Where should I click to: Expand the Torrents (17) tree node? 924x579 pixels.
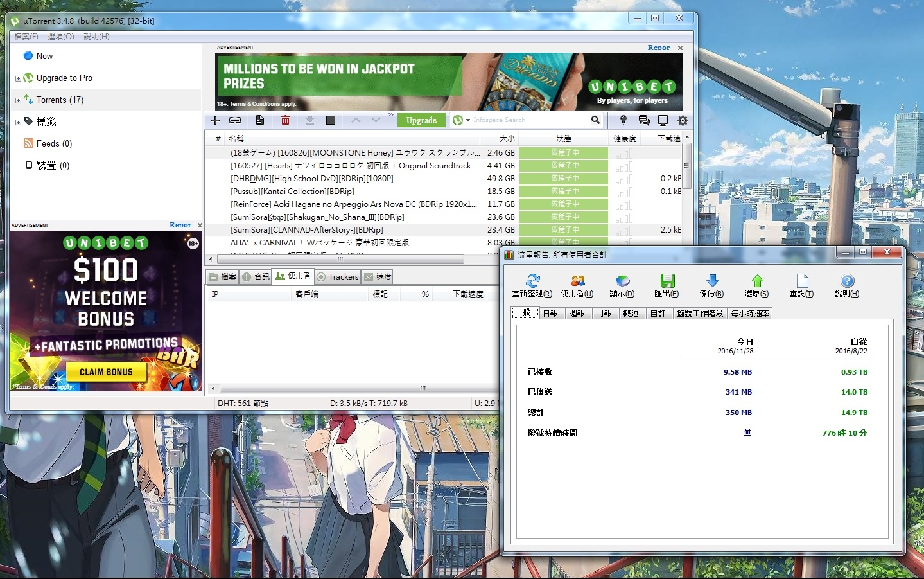click(x=18, y=100)
